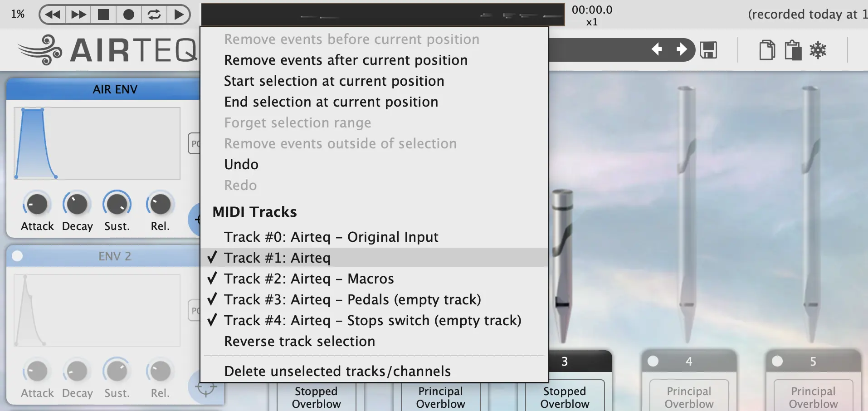
Task: Save preset with floppy disk icon
Action: tap(708, 50)
